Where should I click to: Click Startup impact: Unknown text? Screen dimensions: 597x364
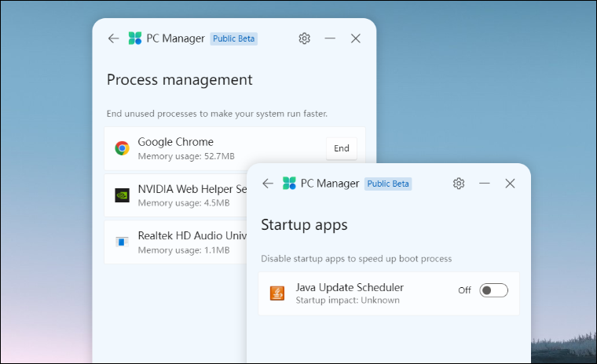[348, 300]
